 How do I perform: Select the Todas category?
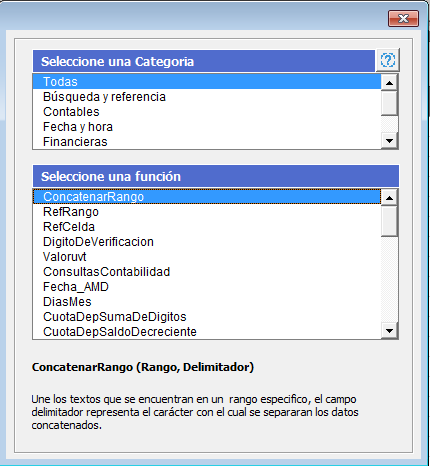point(207,82)
